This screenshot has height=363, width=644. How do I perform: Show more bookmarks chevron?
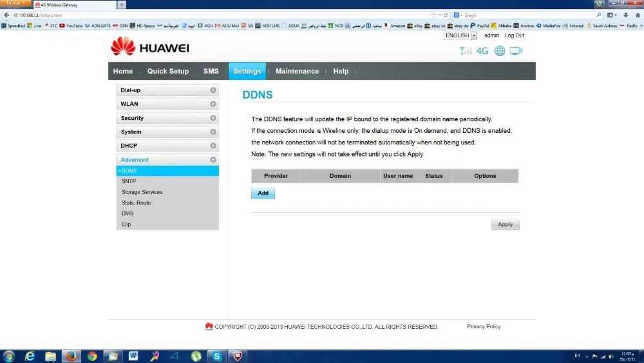click(x=641, y=26)
